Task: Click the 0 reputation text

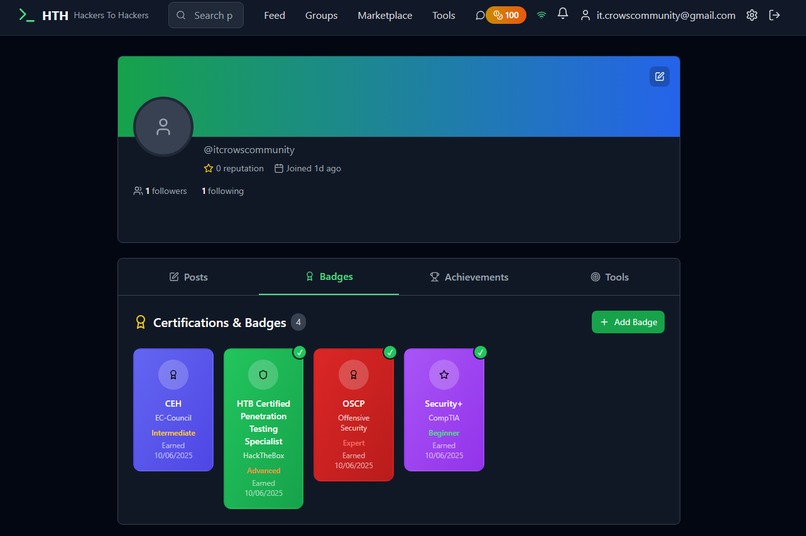Action: pyautogui.click(x=240, y=169)
